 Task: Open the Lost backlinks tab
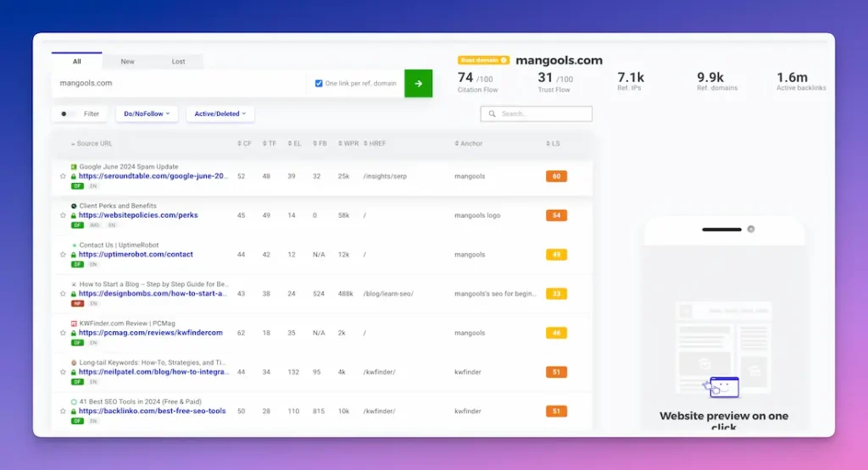178,62
